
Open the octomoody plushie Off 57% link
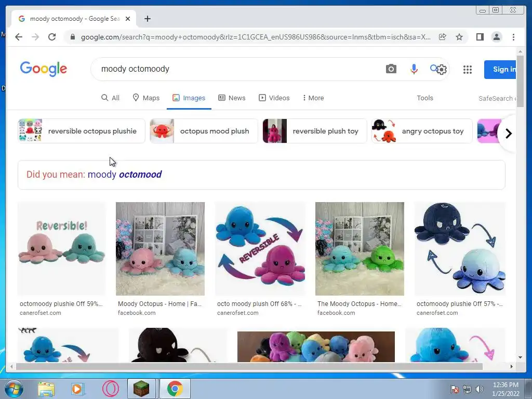click(460, 303)
